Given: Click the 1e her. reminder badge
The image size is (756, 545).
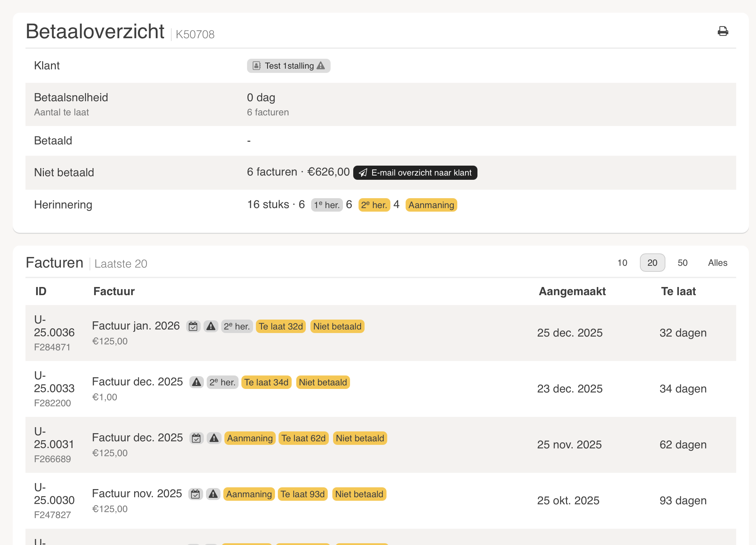Looking at the screenshot, I should point(327,205).
